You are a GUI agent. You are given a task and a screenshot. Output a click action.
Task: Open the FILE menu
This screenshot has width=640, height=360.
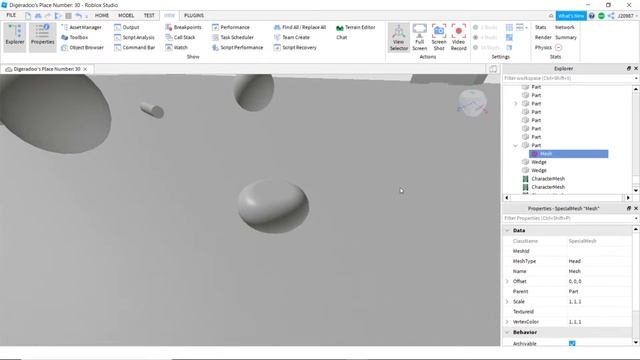click(11, 16)
